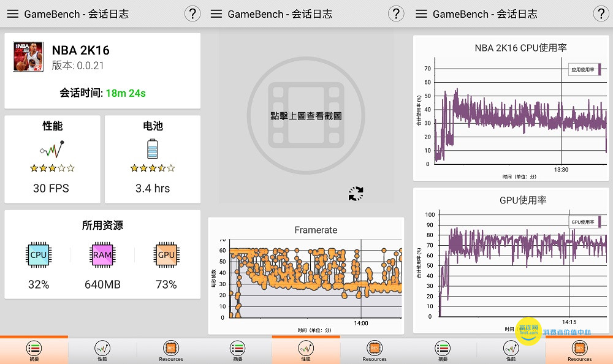Image resolution: width=613 pixels, height=364 pixels.
Task: Click help question mark in middle panel
Action: [x=396, y=13]
